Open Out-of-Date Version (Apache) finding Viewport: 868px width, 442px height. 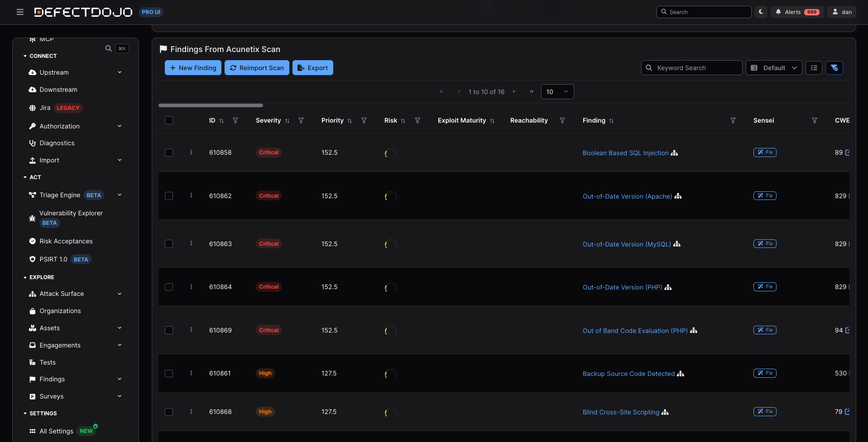click(x=627, y=196)
